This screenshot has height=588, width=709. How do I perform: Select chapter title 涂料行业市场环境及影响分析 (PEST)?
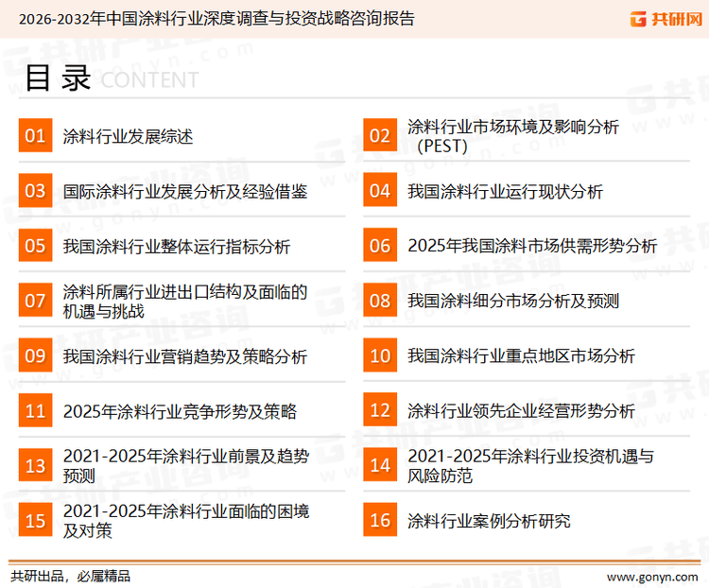click(512, 136)
